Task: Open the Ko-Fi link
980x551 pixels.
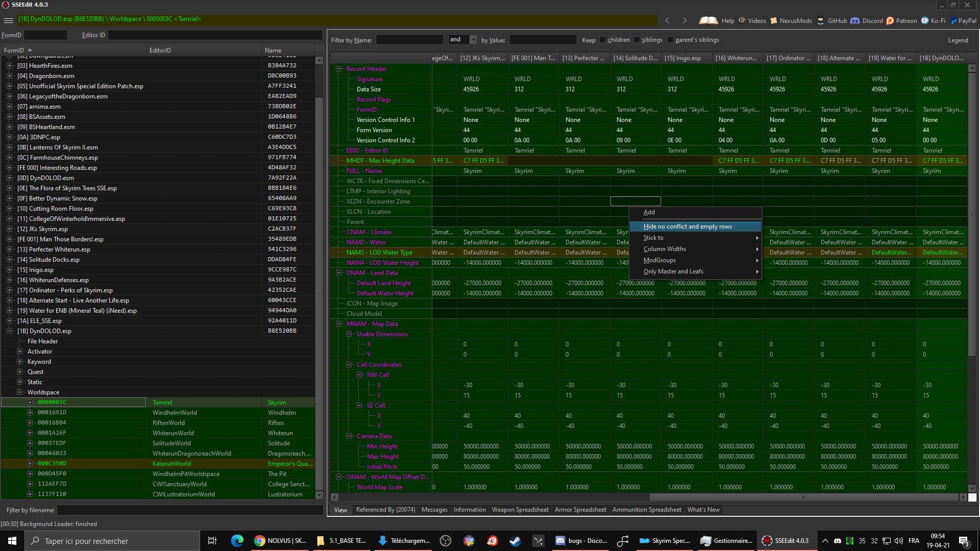Action: [x=933, y=21]
